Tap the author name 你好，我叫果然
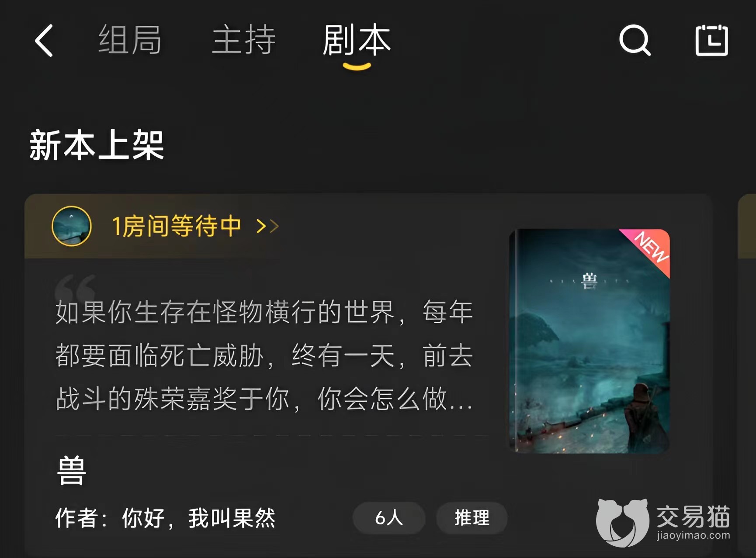The image size is (756, 558). pos(199,518)
